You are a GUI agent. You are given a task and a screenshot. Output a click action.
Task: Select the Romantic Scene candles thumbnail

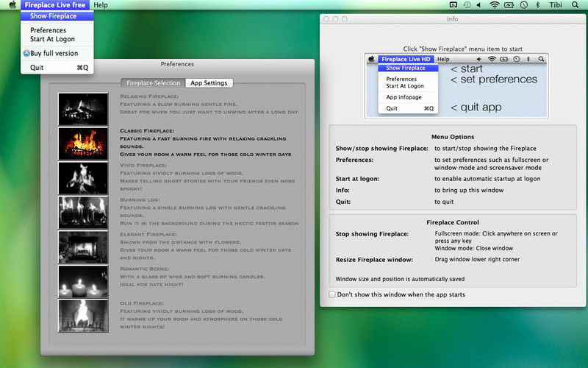point(83,282)
